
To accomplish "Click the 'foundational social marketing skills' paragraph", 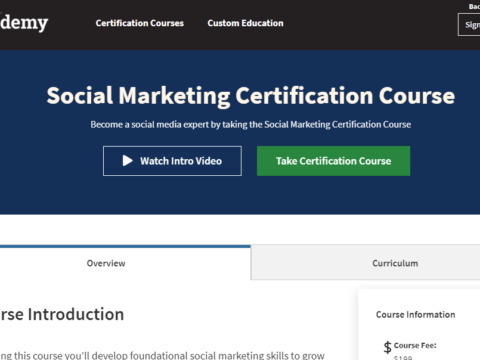I will 162,355.
